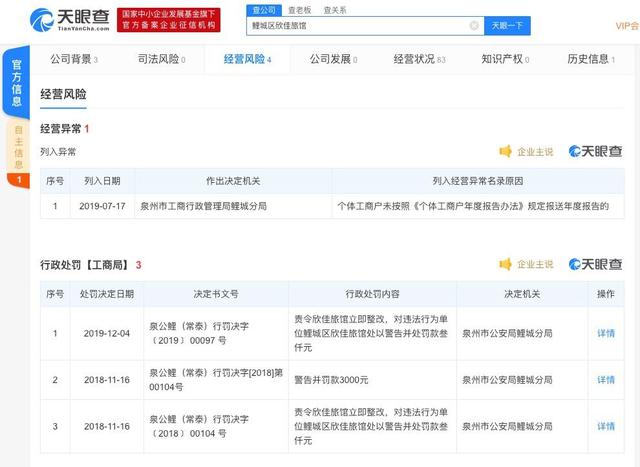
Task: Click document number 行罚决字[2018]第00104号 cell
Action: [216, 380]
